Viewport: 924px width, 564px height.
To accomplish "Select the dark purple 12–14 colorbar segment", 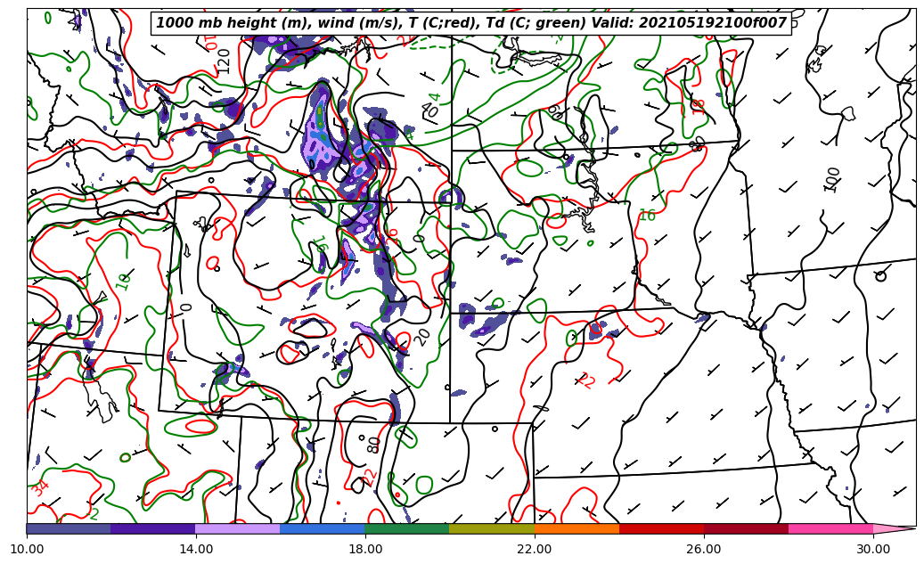I will [x=153, y=528].
